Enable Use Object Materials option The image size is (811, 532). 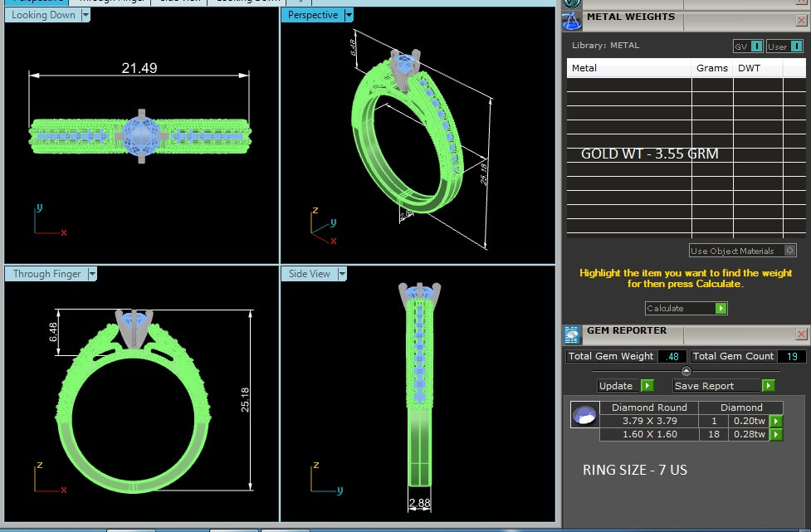[x=789, y=251]
